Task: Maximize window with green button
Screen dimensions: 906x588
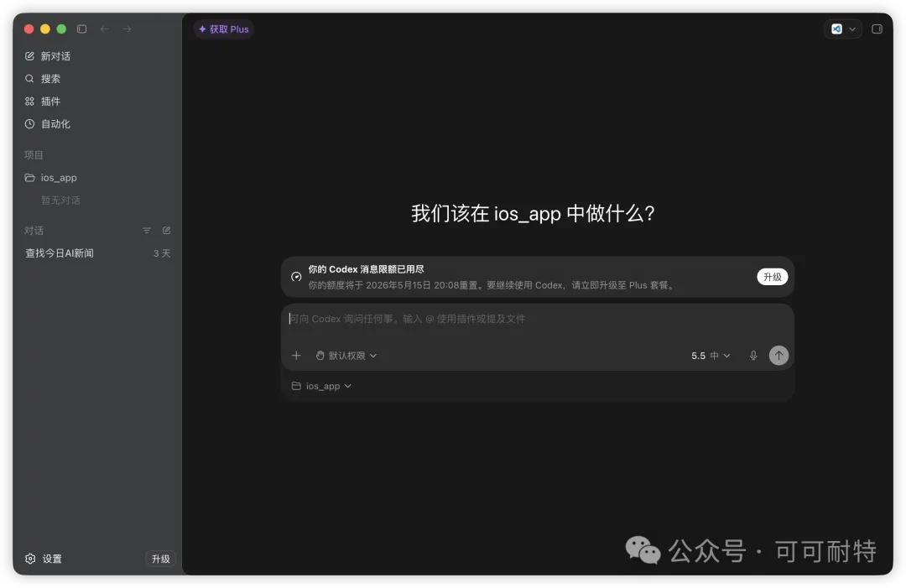Action: click(61, 29)
